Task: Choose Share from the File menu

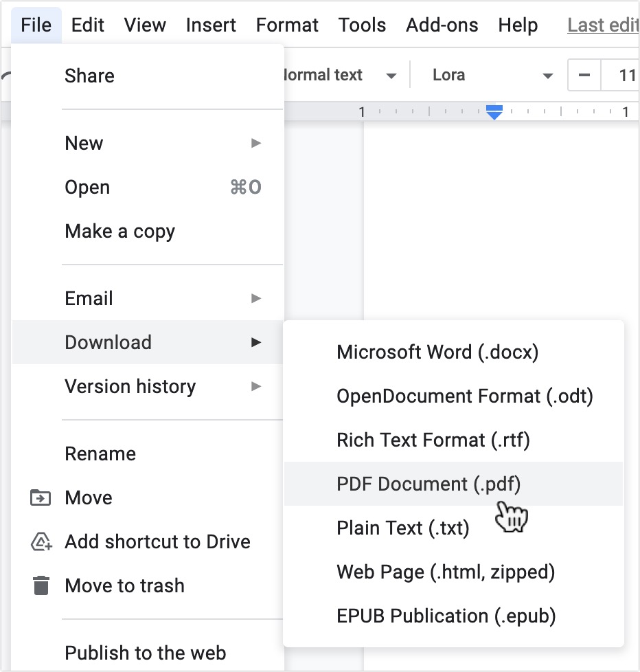Action: click(148, 76)
